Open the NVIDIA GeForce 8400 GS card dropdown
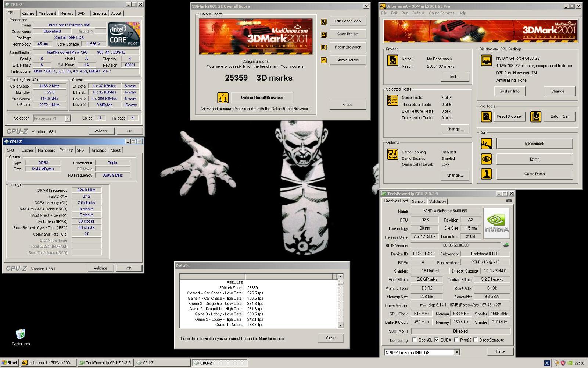 [x=457, y=353]
